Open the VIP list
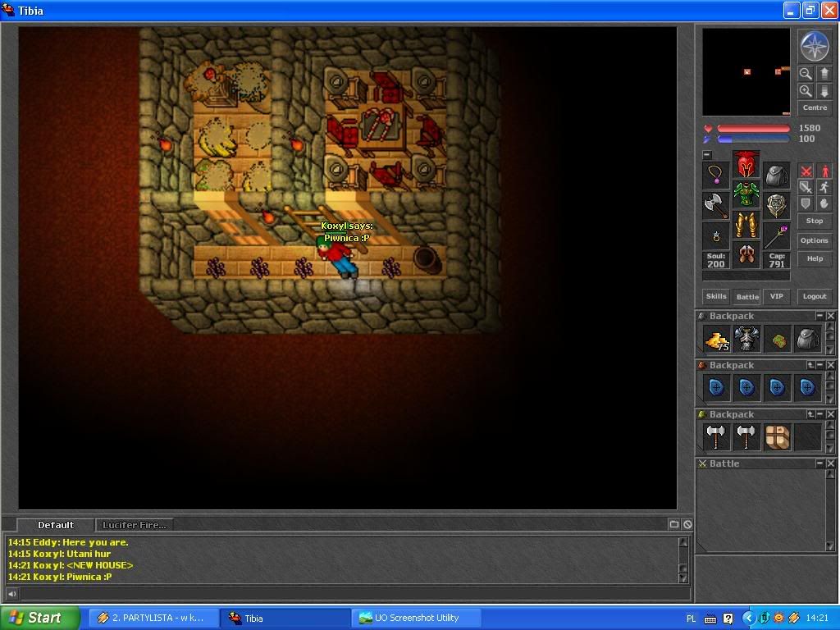 776,296
